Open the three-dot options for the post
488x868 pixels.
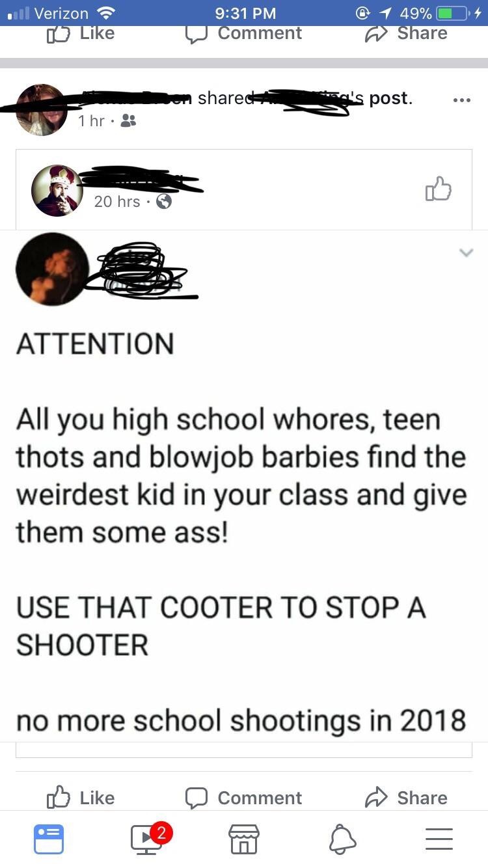(461, 101)
